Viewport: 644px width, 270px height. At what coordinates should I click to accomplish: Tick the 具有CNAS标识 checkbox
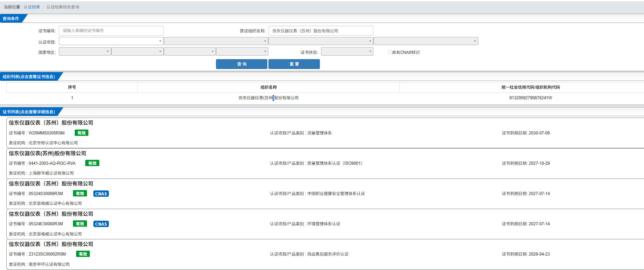(390, 52)
